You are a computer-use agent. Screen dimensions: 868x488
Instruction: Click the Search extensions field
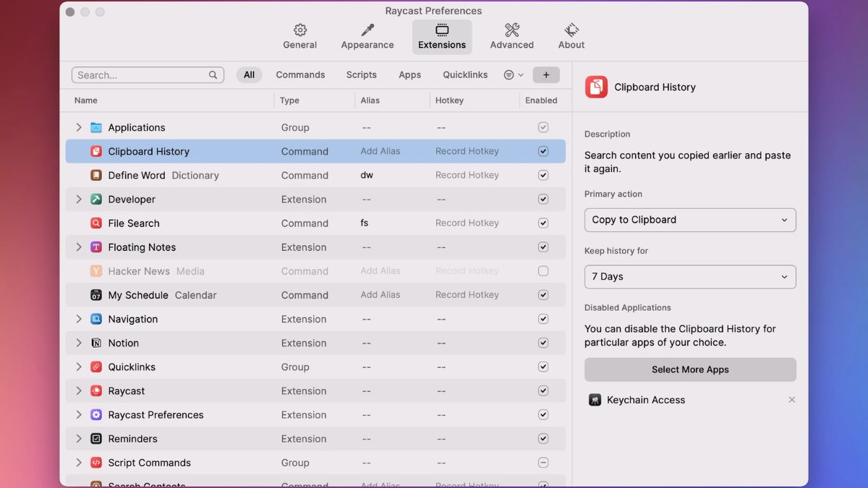pyautogui.click(x=148, y=75)
